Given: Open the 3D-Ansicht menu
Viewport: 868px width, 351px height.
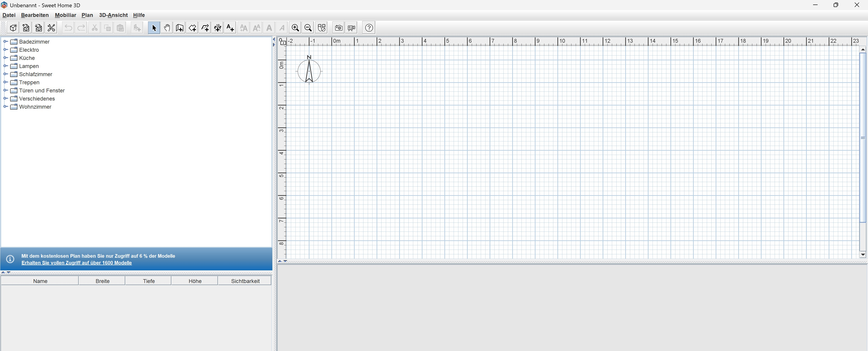Looking at the screenshot, I should (x=113, y=15).
